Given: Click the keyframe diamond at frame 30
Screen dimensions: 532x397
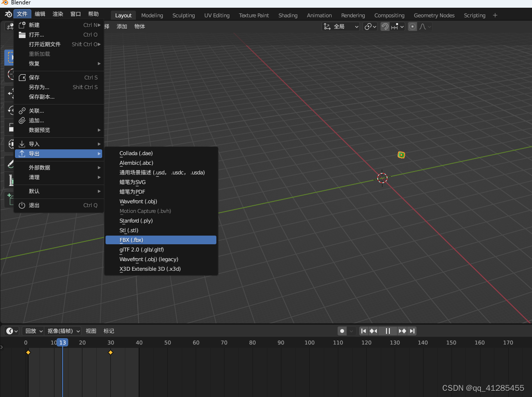Looking at the screenshot, I should click(110, 353).
